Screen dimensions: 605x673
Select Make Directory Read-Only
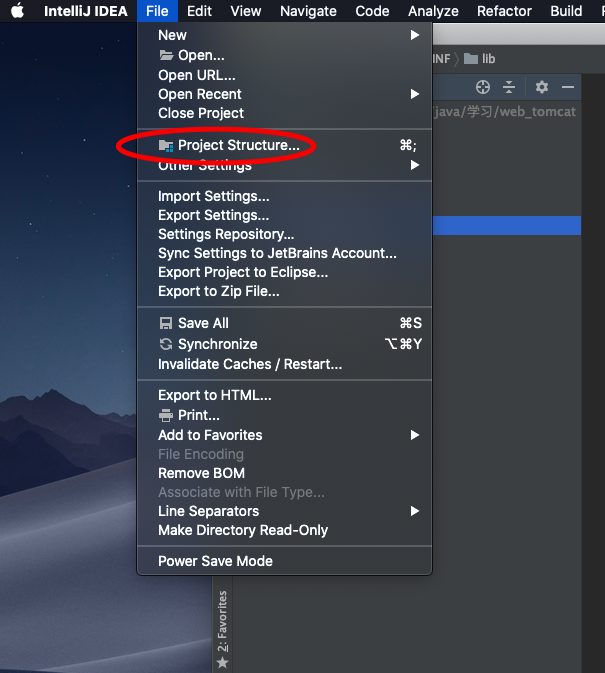(x=284, y=530)
